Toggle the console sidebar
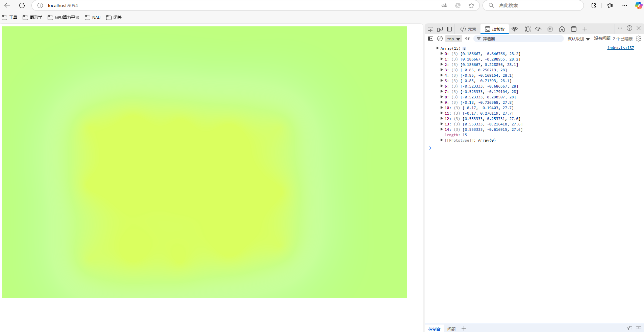 (x=430, y=39)
